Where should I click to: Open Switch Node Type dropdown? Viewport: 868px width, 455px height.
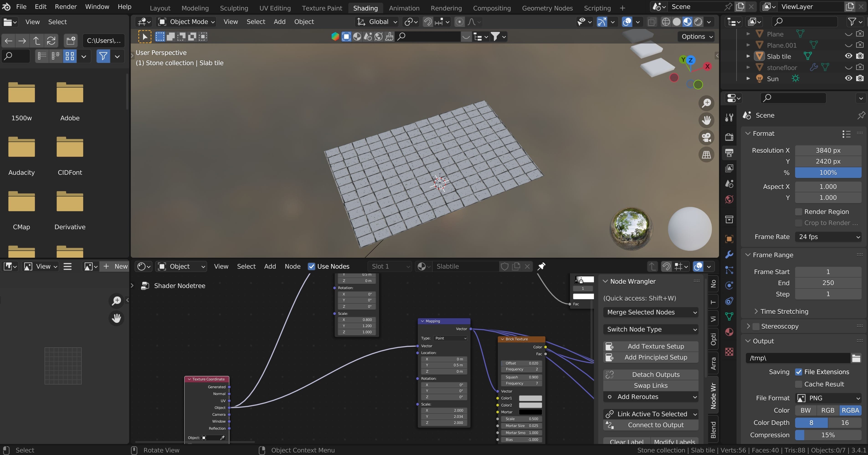point(650,329)
